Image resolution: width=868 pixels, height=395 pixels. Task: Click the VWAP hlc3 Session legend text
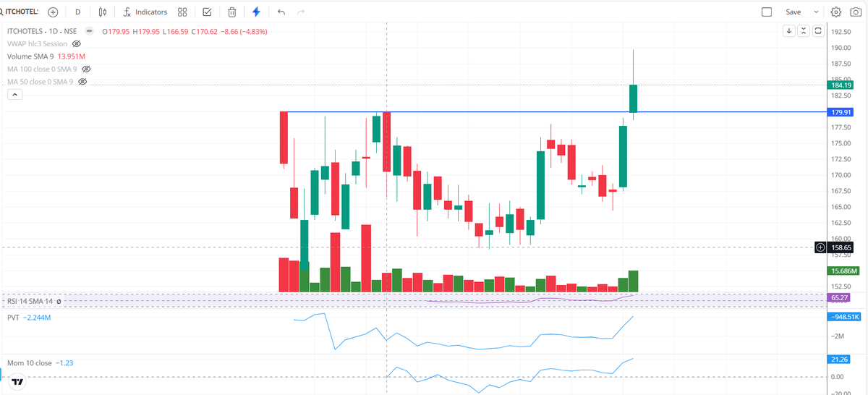point(38,44)
